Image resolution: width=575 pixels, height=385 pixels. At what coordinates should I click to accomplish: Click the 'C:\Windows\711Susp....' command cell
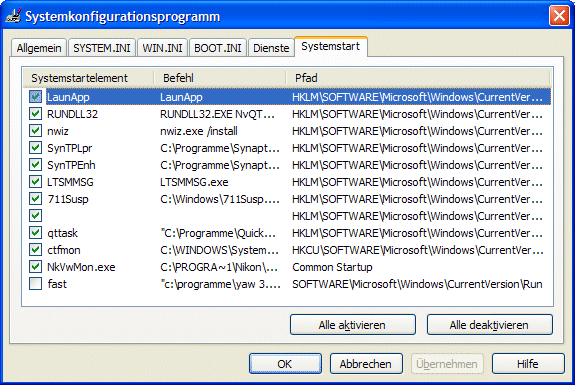click(220, 199)
